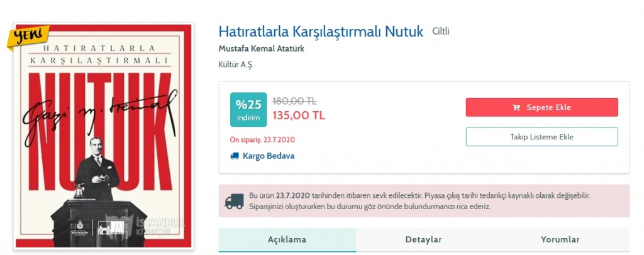The width and height of the screenshot is (644, 255).
Task: Click the İstanbul Kitapçısı watermark logo
Action: (144, 227)
